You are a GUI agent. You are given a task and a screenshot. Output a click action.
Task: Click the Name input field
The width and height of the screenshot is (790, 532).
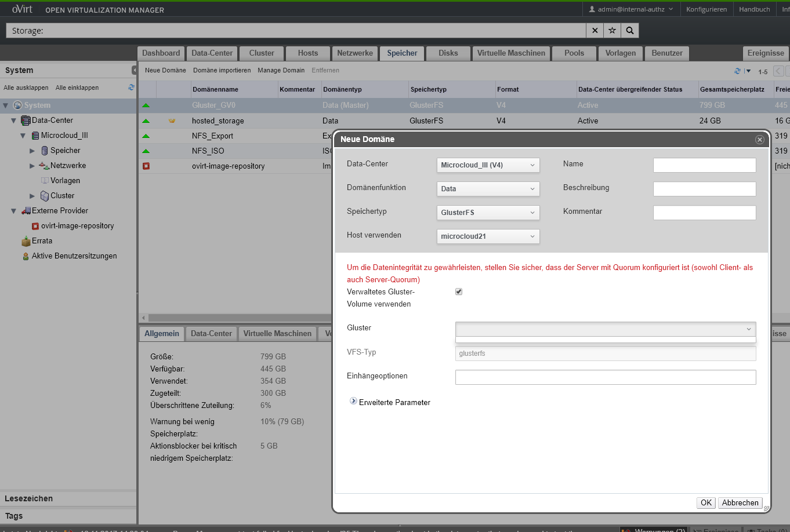pyautogui.click(x=704, y=165)
